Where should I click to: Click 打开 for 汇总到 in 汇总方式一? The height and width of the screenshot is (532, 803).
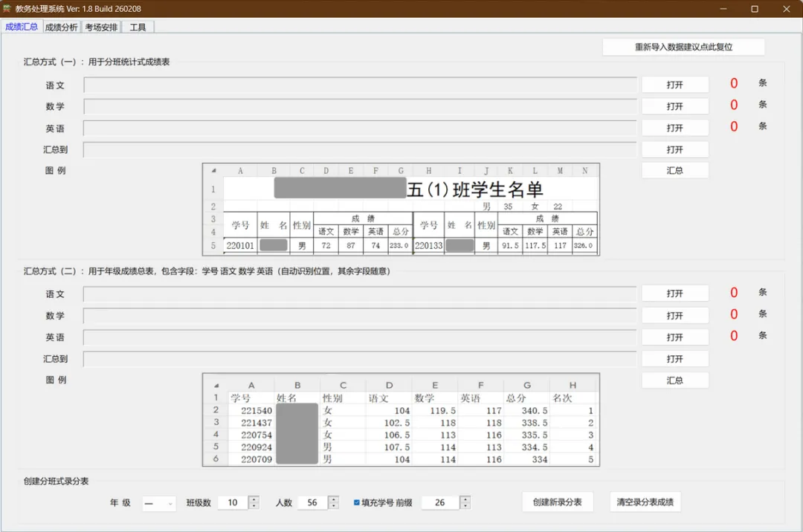tap(675, 149)
